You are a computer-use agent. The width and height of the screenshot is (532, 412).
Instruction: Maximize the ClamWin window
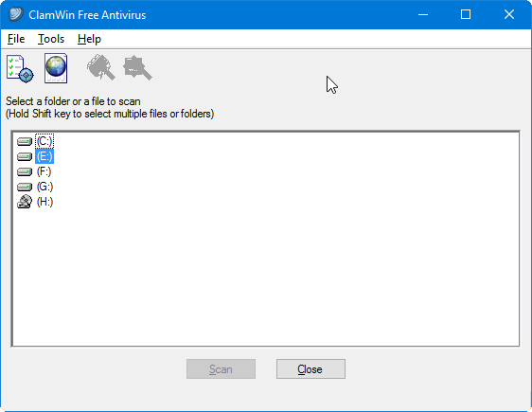point(466,14)
